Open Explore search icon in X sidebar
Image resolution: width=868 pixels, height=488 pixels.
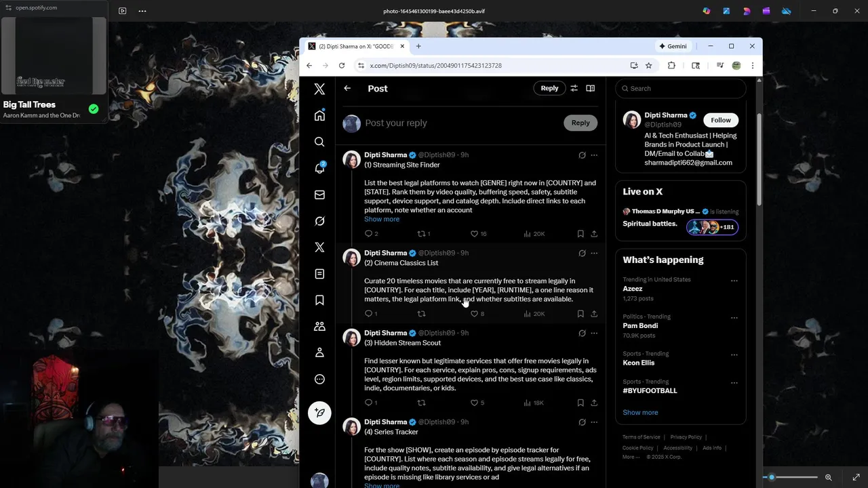pyautogui.click(x=319, y=142)
